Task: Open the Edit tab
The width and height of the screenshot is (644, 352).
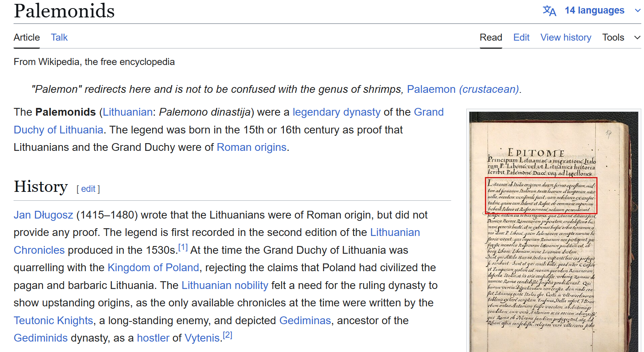Action: pos(521,38)
